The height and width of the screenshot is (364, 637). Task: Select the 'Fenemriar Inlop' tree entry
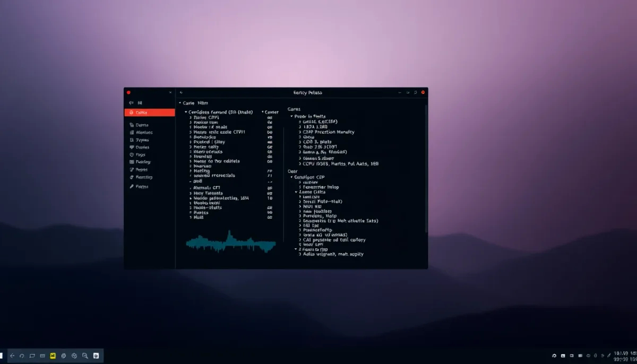pyautogui.click(x=320, y=187)
